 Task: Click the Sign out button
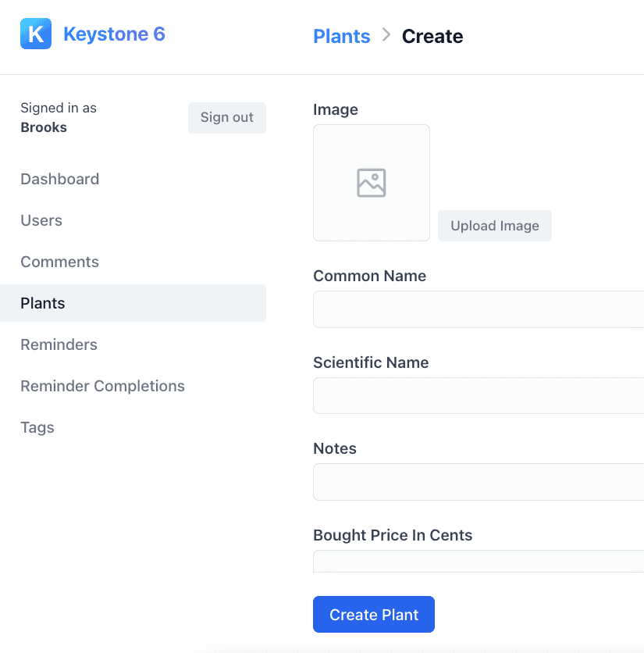coord(227,118)
